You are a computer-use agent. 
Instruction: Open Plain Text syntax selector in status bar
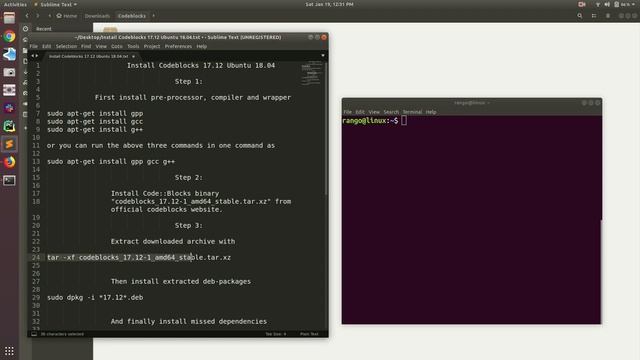[x=309, y=334]
